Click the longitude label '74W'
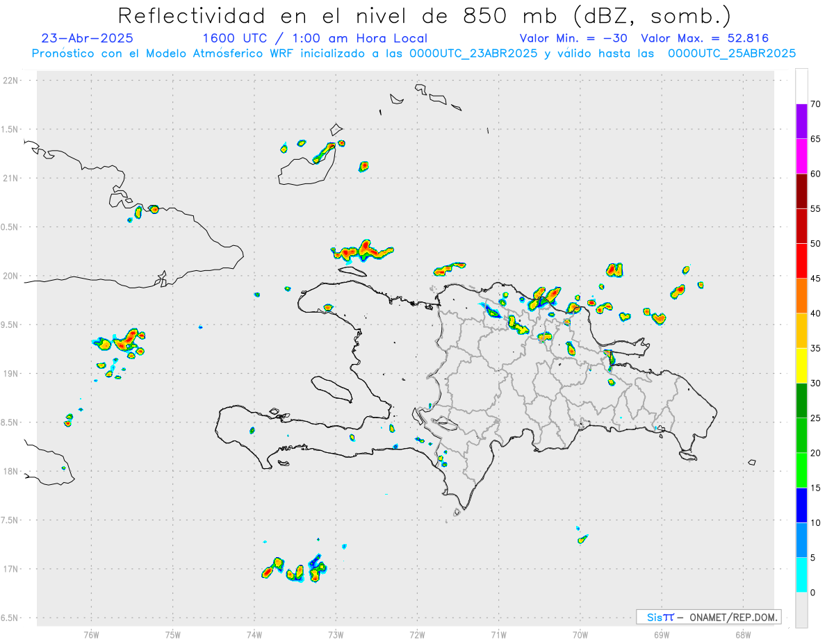This screenshot has height=644, width=834. [254, 635]
